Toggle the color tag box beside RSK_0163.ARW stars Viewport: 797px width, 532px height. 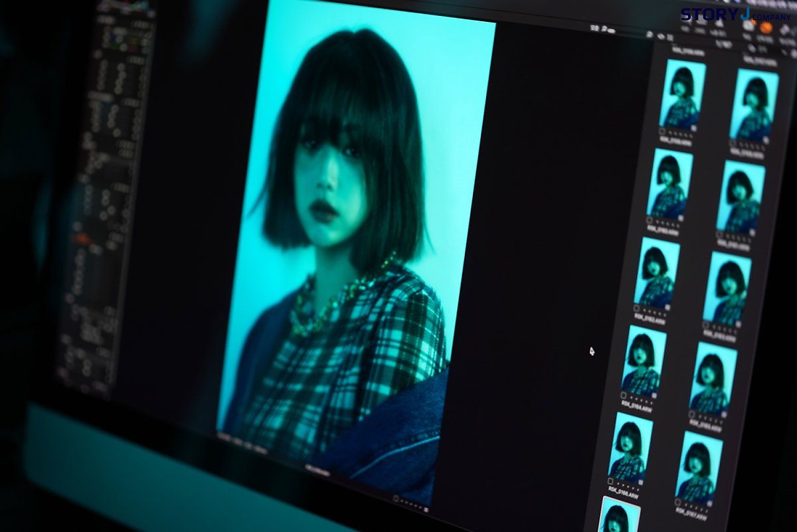coord(706,323)
